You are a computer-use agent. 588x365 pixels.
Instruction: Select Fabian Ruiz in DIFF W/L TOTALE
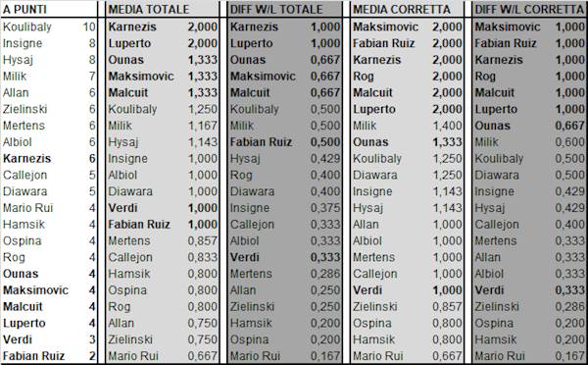point(261,142)
